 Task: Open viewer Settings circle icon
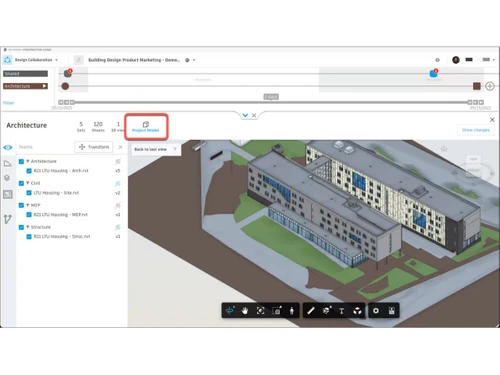tap(376, 311)
